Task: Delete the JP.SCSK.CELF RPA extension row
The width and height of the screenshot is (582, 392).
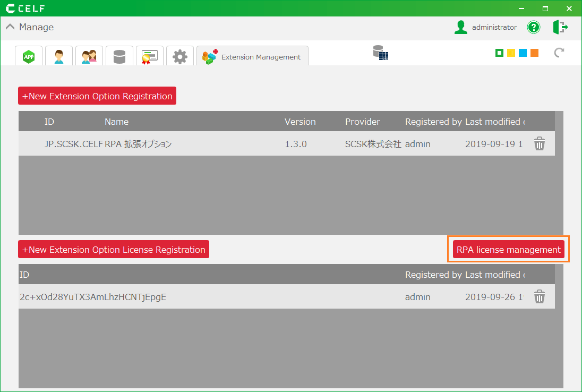Action: click(540, 144)
